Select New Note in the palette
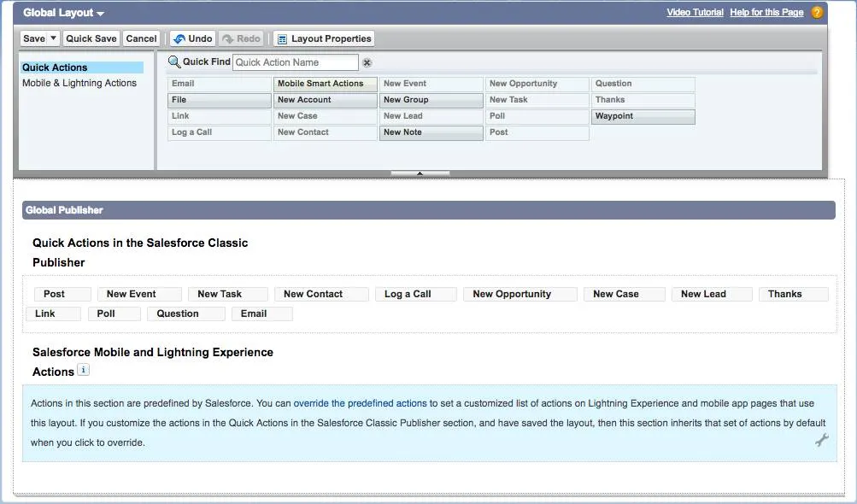 [x=431, y=132]
